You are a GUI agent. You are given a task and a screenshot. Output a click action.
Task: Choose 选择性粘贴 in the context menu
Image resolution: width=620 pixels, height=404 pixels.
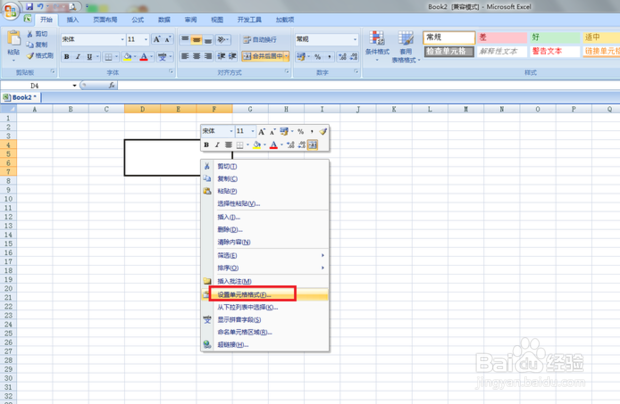pyautogui.click(x=265, y=204)
